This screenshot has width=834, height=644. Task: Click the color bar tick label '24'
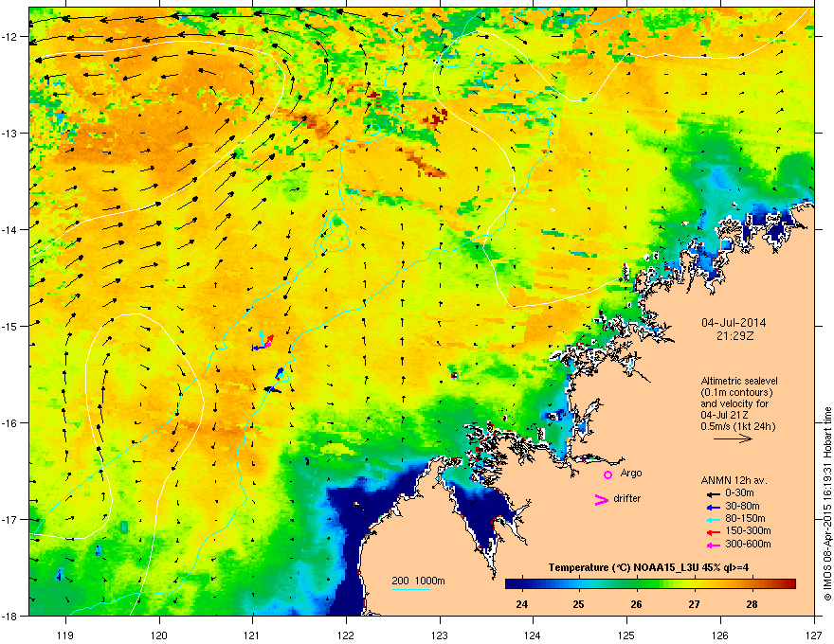pos(522,604)
